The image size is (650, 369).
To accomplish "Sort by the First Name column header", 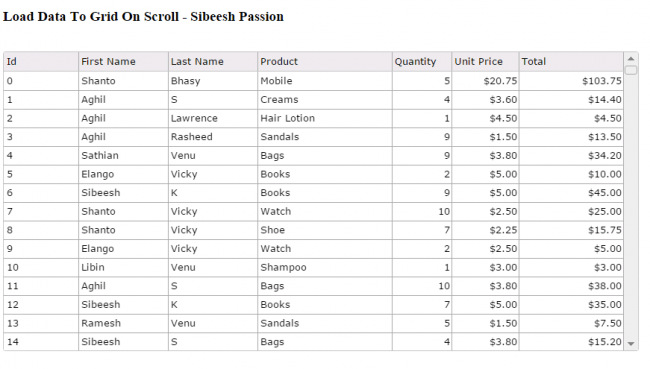I will point(123,62).
